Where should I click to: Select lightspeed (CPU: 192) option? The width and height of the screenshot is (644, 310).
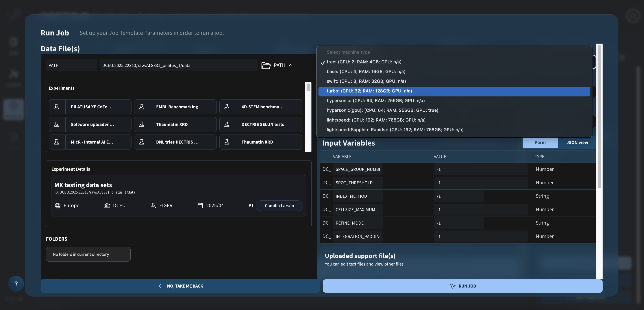pyautogui.click(x=454, y=120)
